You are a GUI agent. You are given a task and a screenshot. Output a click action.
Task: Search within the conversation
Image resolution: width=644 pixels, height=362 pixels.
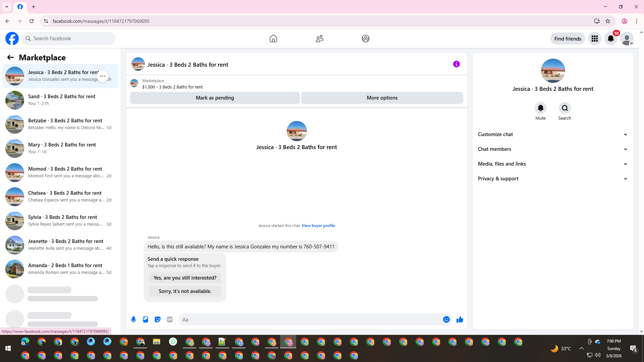(x=565, y=108)
